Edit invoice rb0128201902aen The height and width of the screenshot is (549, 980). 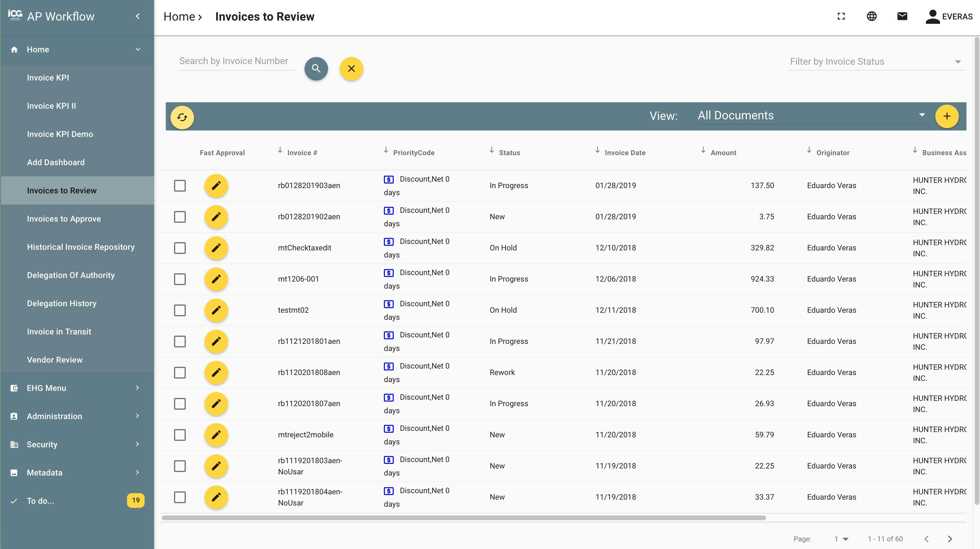216,217
